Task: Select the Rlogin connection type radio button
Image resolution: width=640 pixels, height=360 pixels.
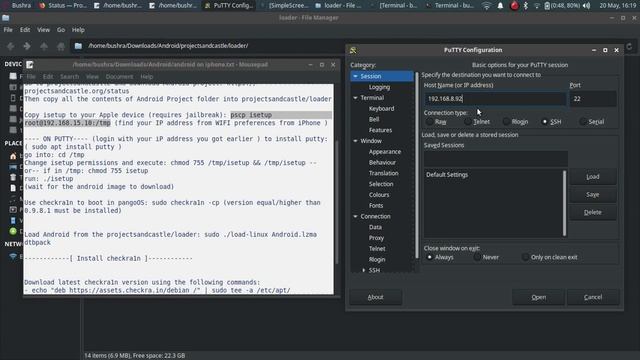Action: coord(506,122)
